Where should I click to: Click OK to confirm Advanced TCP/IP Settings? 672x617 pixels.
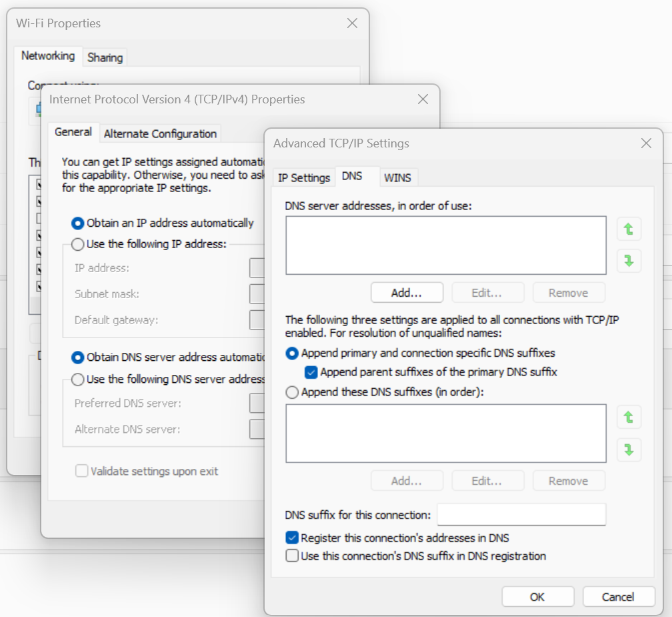(537, 596)
